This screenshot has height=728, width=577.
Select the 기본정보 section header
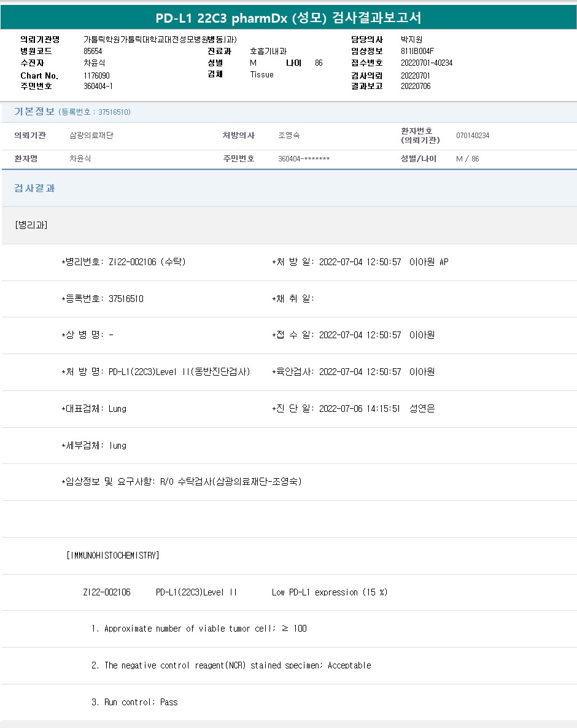tap(34, 112)
